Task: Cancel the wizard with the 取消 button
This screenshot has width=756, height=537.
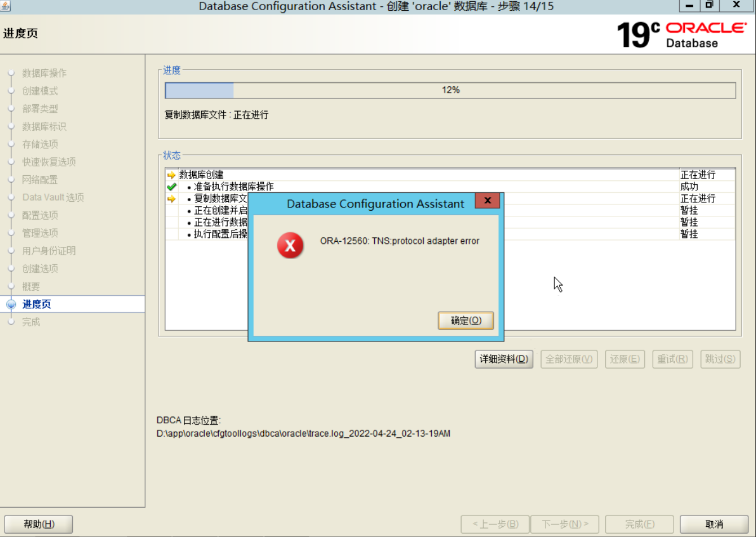Action: point(714,524)
